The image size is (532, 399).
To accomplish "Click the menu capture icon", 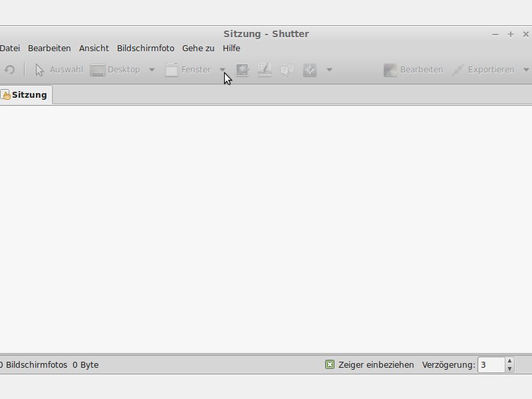I will 264,70.
